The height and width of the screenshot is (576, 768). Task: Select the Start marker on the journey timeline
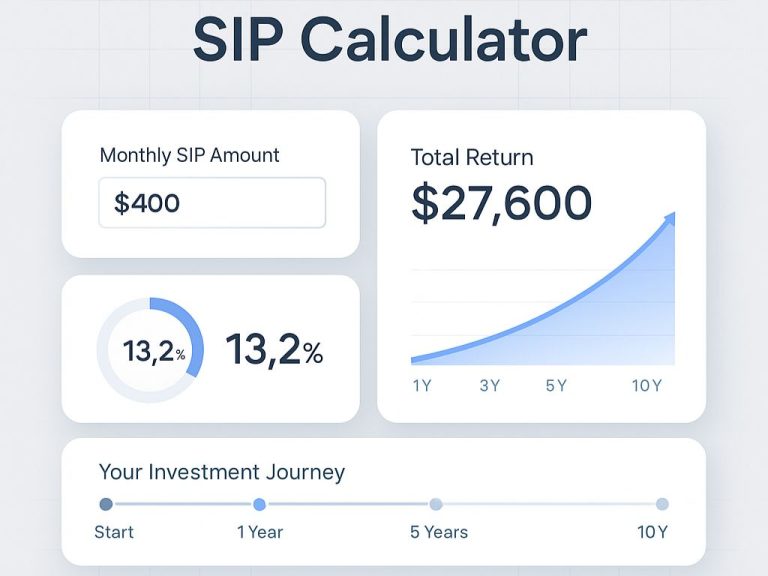coord(106,504)
